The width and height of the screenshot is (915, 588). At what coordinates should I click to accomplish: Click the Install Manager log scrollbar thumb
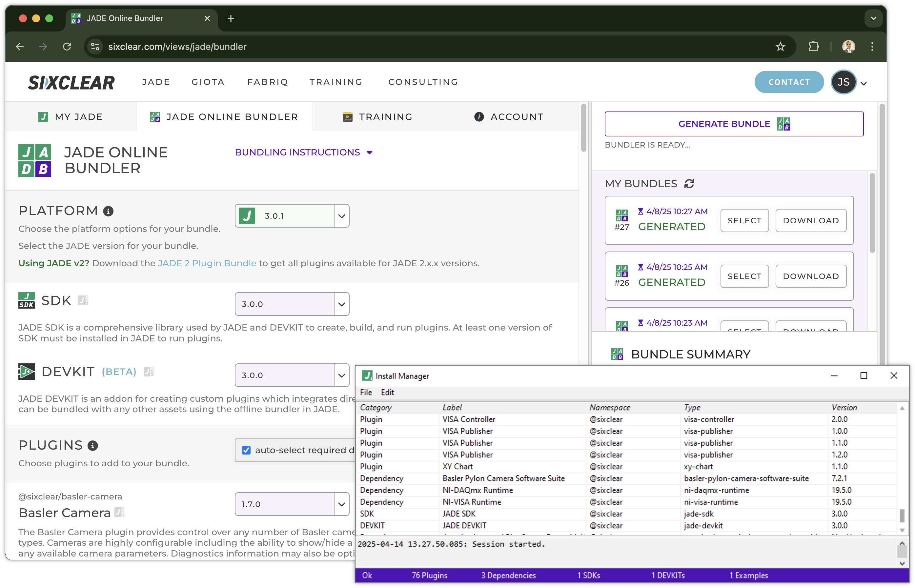(x=902, y=551)
